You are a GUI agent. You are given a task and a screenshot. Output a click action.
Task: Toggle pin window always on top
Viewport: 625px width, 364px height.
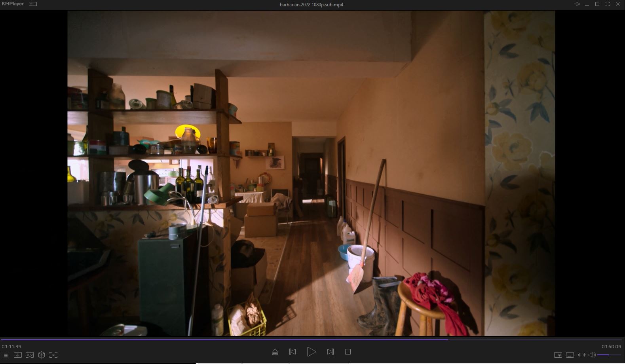tap(577, 4)
